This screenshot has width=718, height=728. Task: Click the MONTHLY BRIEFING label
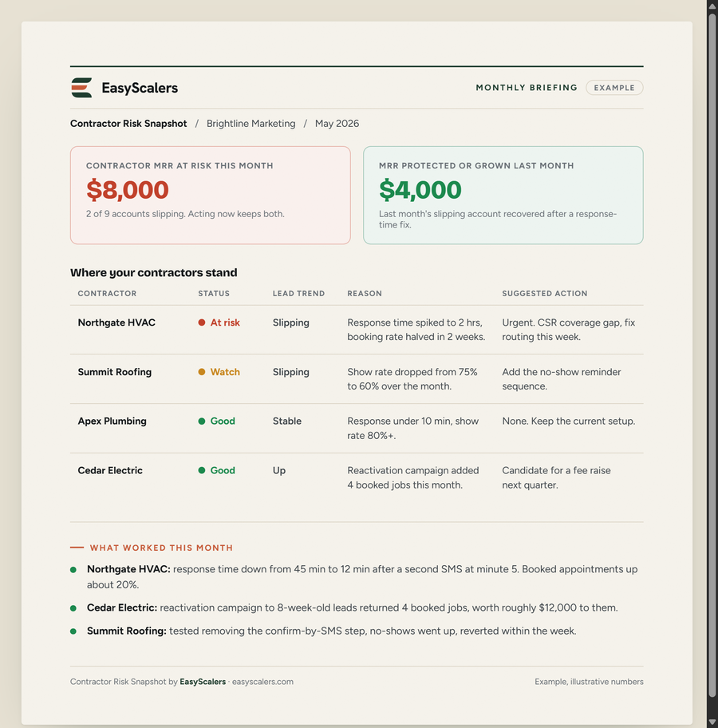(x=527, y=88)
